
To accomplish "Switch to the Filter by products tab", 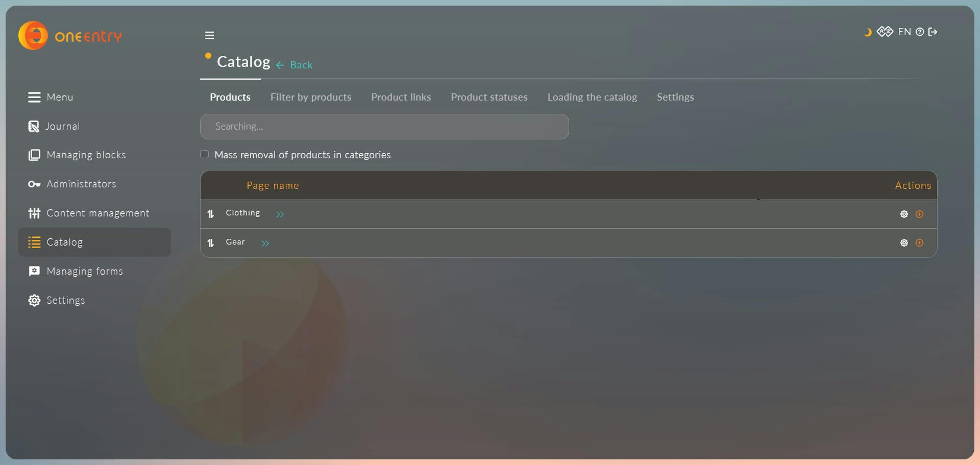I will [311, 97].
